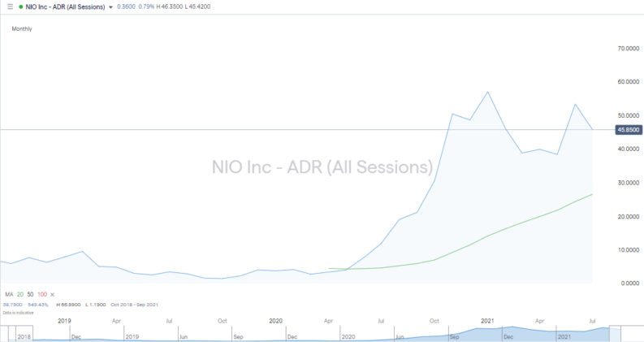Click the green market status dot
The height and width of the screenshot is (342, 644).
click(21, 7)
